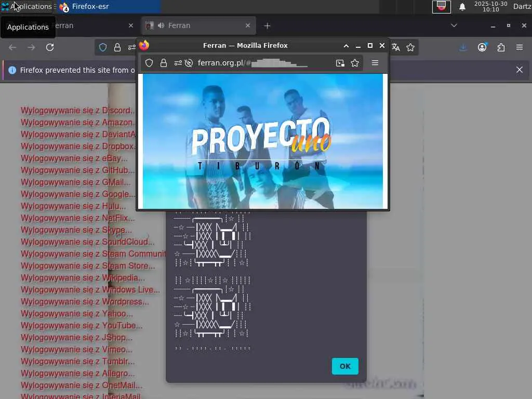Open main window hamburger menu
532x399 pixels.
coord(520,47)
